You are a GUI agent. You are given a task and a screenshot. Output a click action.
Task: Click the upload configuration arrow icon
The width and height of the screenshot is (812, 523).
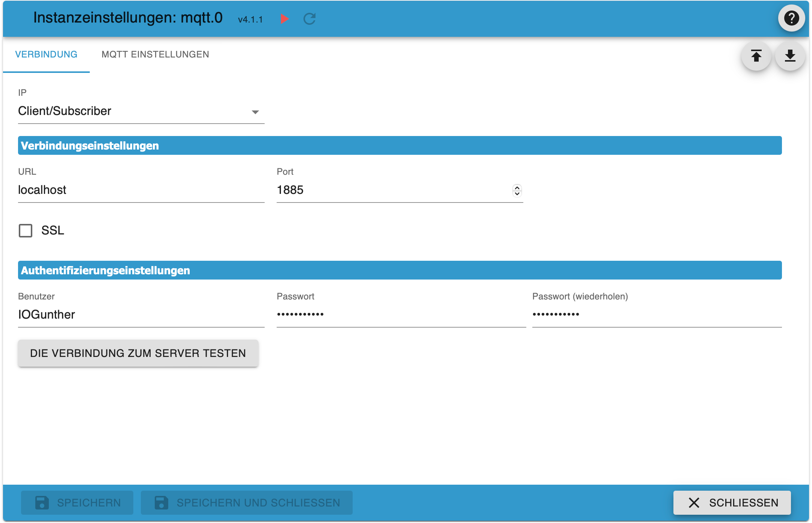point(756,56)
